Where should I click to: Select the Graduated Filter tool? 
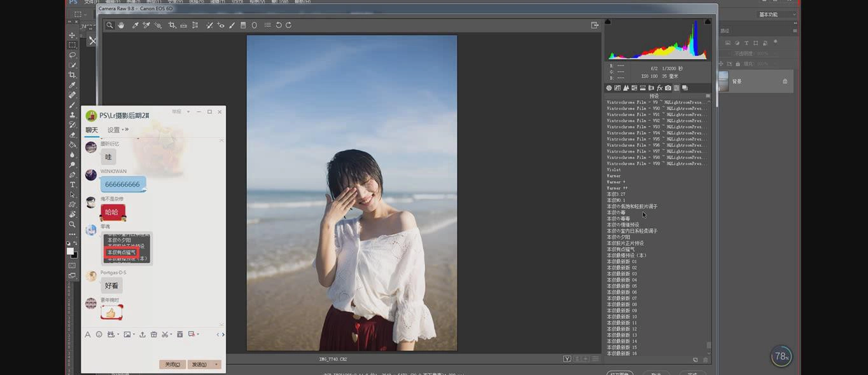243,25
